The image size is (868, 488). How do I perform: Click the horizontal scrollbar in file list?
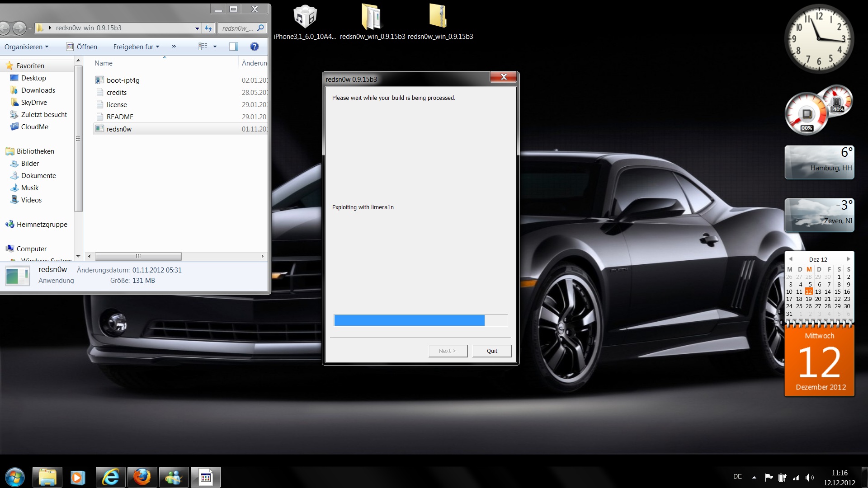pyautogui.click(x=138, y=256)
